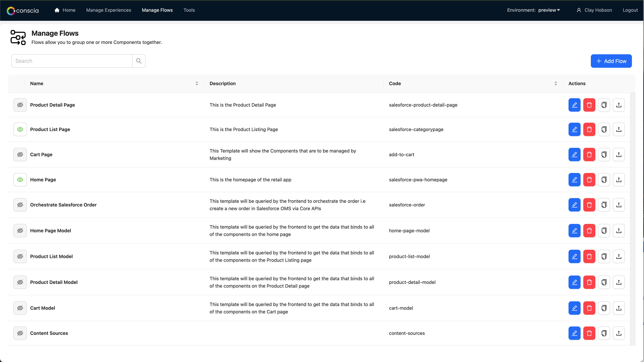The image size is (644, 362).
Task: Open the Cart Model flow name
Action: 42,308
